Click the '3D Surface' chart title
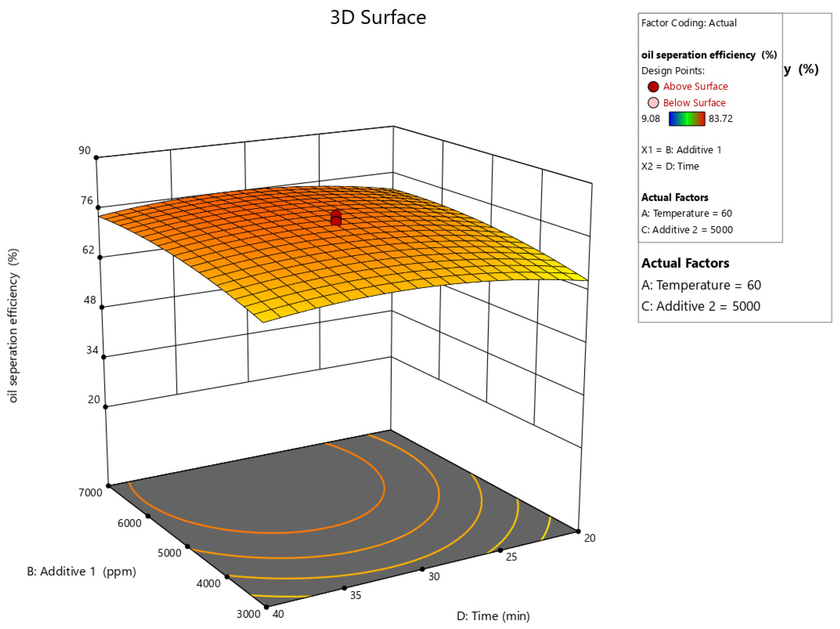840x629 pixels. click(x=378, y=18)
